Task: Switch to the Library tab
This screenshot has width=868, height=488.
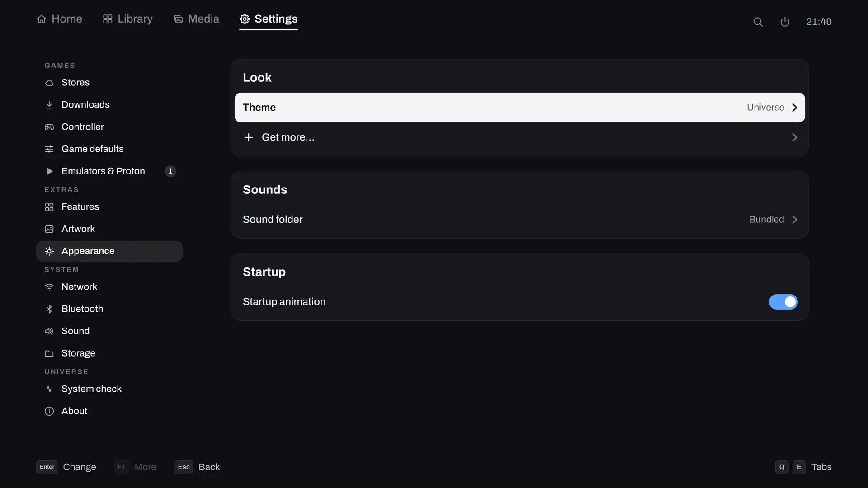Action: point(128,19)
